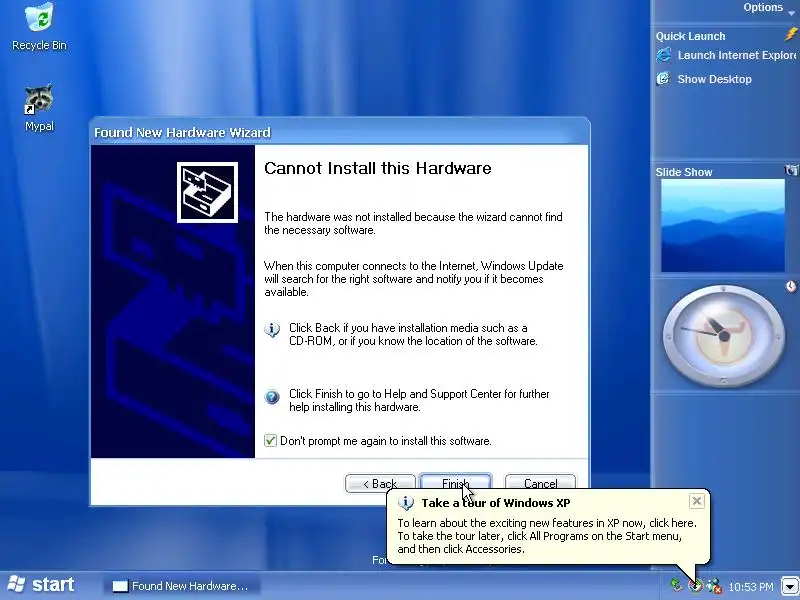Select Found New Hardware taskbar button
800x600 pixels.
click(182, 586)
